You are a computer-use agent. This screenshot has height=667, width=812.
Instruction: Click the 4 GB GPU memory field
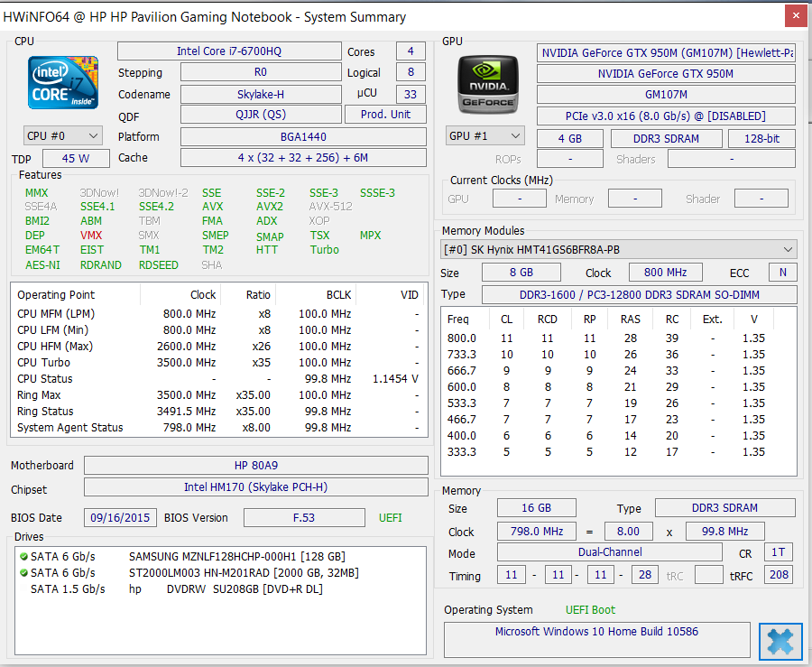(569, 139)
